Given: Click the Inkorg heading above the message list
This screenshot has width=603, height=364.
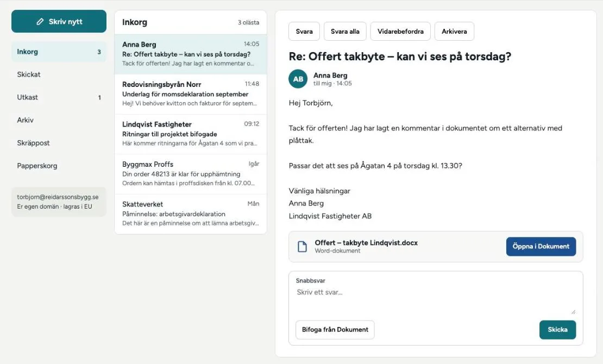Looking at the screenshot, I should [135, 22].
